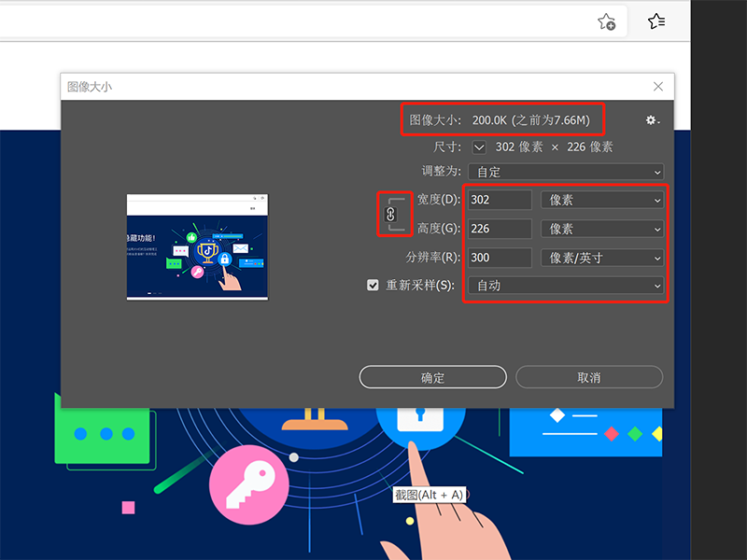Toggle the constrain proportions chain link

coord(391,214)
